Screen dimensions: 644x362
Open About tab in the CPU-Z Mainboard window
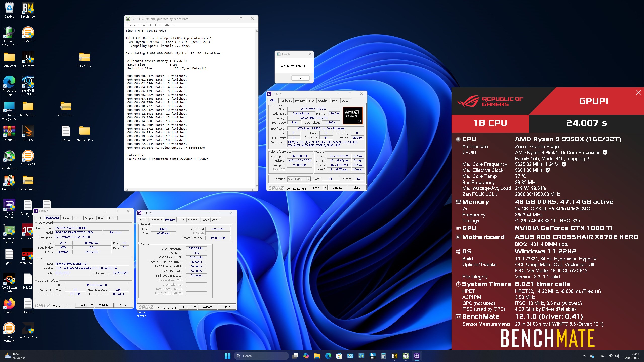112,218
